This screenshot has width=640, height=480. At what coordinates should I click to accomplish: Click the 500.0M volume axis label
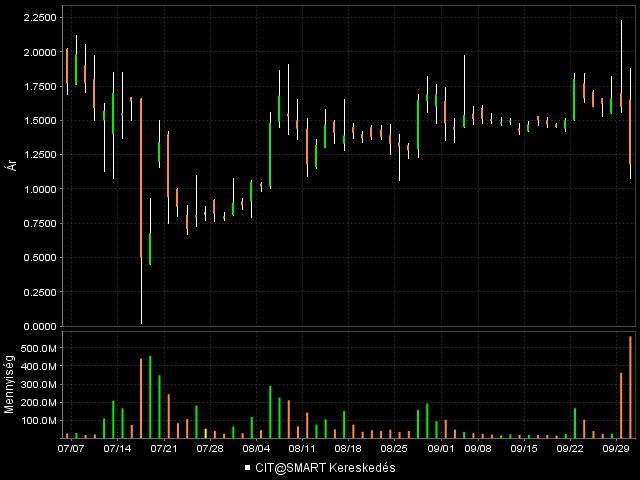40,348
